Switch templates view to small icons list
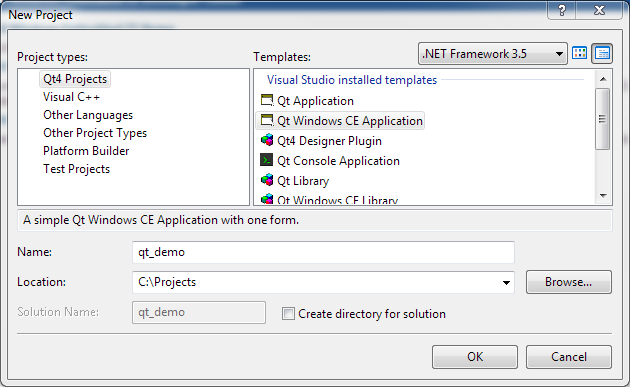The image size is (630, 387). coord(602,53)
